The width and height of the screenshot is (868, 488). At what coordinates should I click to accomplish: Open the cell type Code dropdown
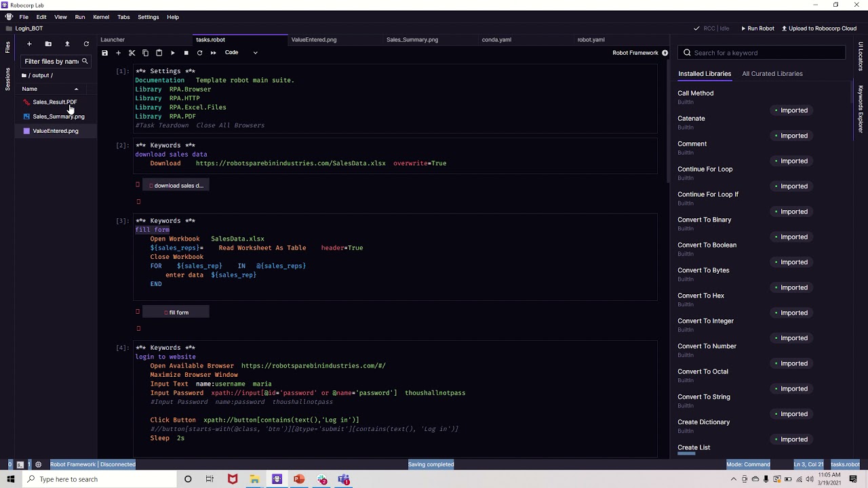[241, 53]
